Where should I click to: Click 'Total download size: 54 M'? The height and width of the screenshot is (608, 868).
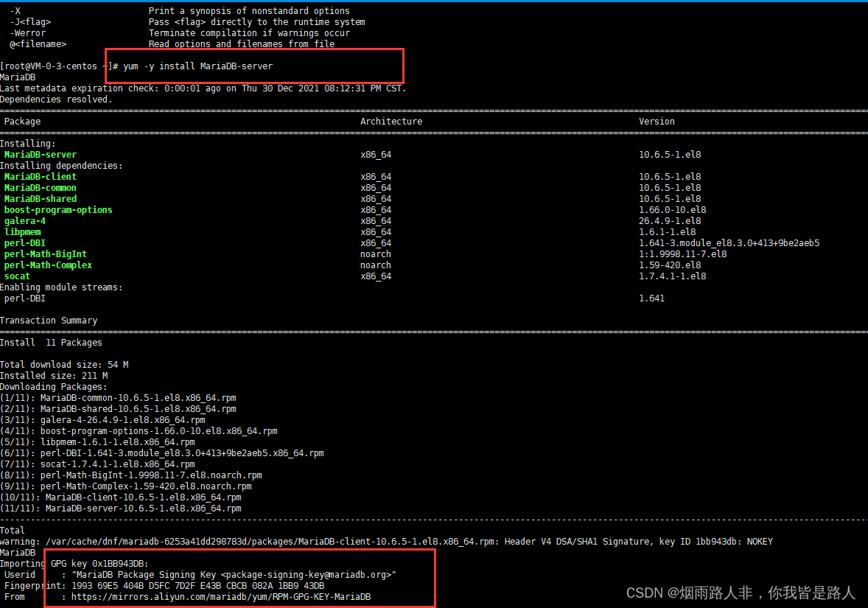[x=64, y=365]
